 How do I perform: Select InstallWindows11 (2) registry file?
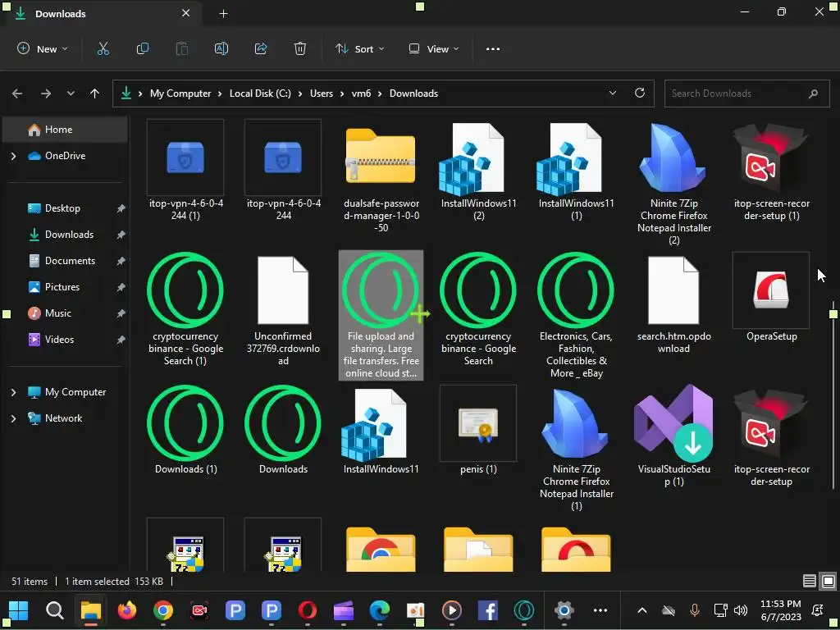(478, 171)
